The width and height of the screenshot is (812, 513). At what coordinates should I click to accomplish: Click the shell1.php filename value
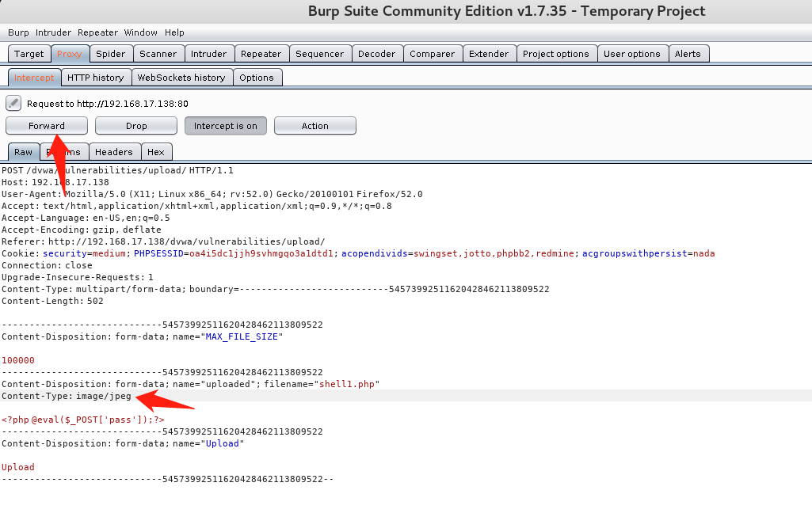(347, 385)
